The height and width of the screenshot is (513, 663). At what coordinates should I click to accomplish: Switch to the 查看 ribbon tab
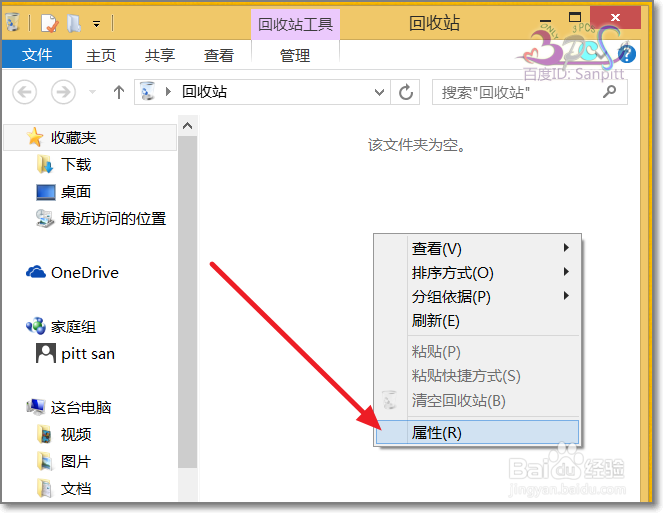(219, 55)
